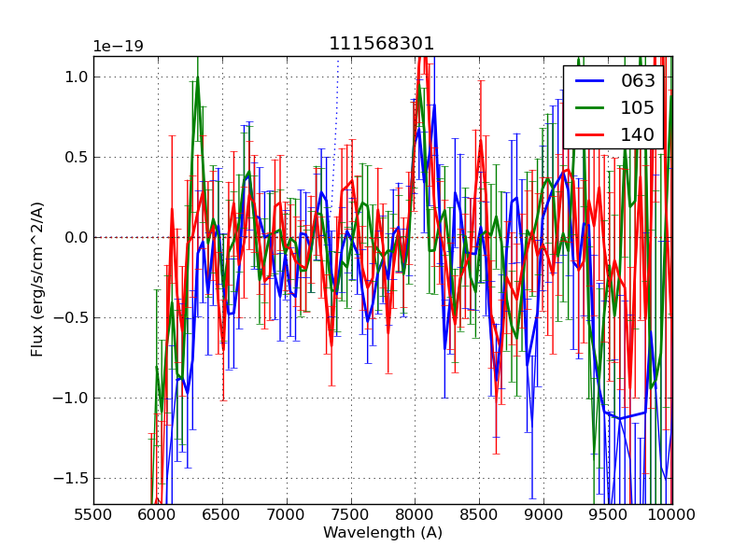747x560 pixels.
Task: Click the 5500 x-axis tick label
Action: point(93,515)
